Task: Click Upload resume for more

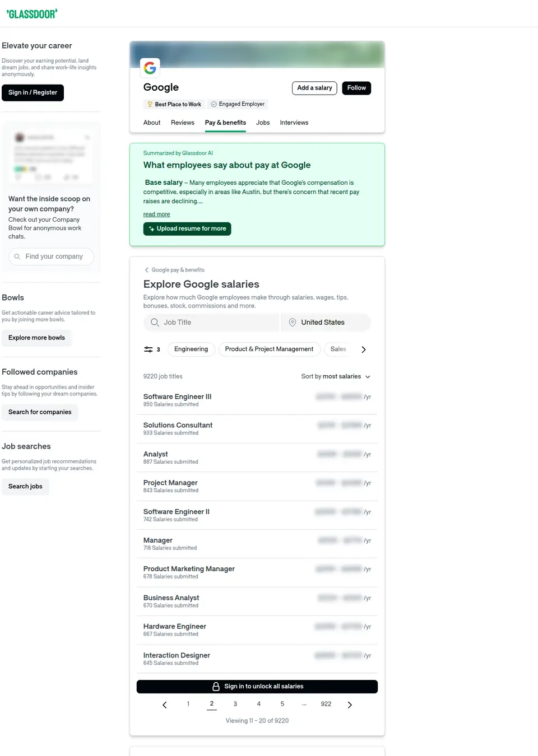Action: (187, 228)
